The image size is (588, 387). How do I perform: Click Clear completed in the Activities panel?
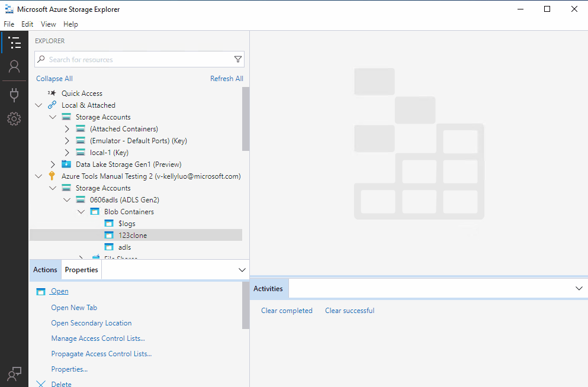pyautogui.click(x=287, y=310)
